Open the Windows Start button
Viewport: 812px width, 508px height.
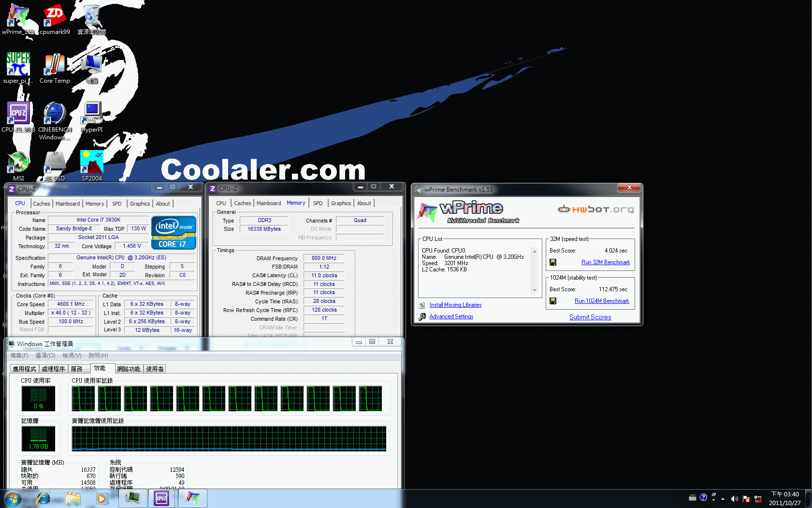click(x=13, y=498)
